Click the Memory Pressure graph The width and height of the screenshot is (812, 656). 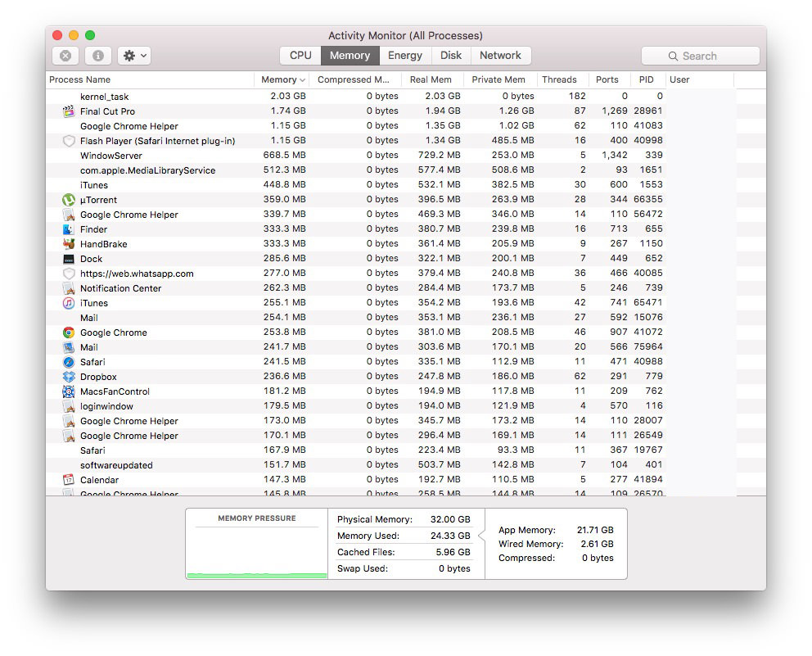click(x=257, y=552)
